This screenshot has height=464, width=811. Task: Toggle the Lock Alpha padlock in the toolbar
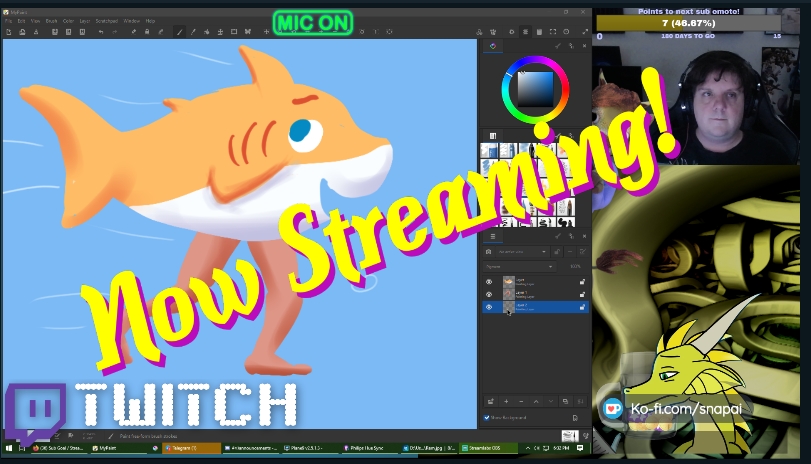coord(147,32)
